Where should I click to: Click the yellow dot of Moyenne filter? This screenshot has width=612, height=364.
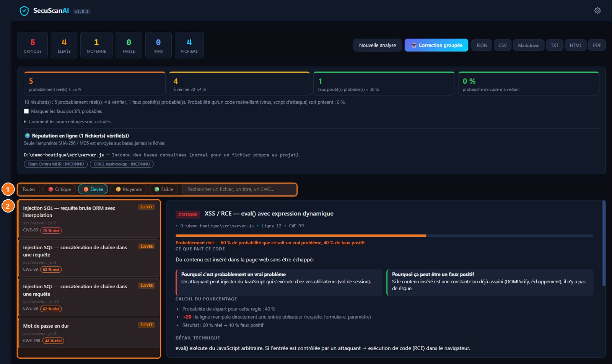(118, 189)
